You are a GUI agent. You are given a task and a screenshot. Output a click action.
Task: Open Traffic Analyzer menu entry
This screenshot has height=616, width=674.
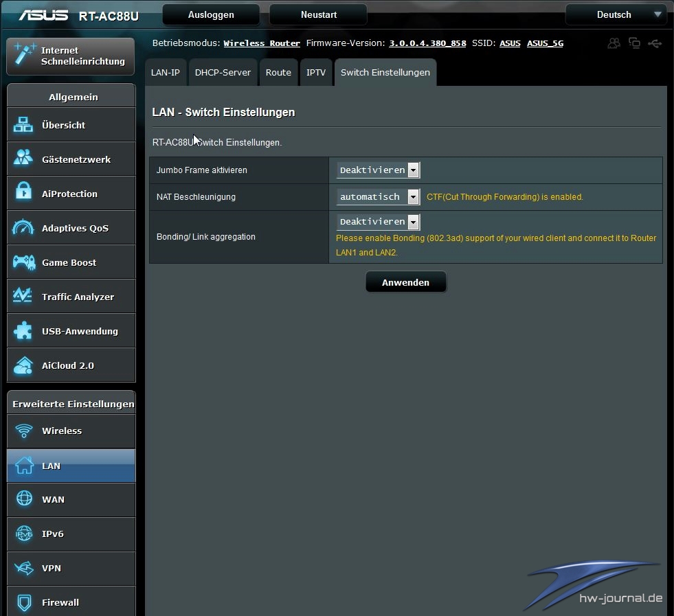(x=71, y=297)
